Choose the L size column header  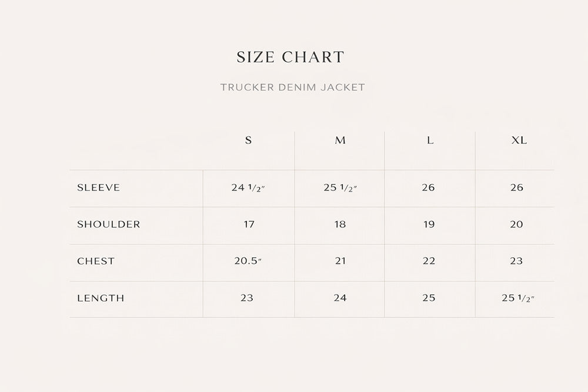[430, 140]
